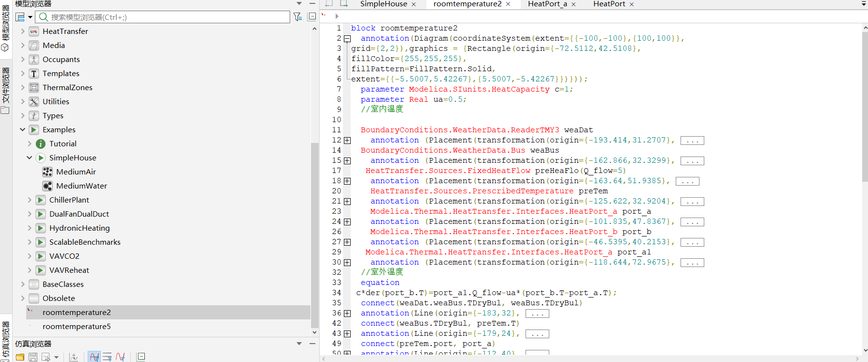The width and height of the screenshot is (868, 362).
Task: Click the Types package icon
Action: [34, 116]
